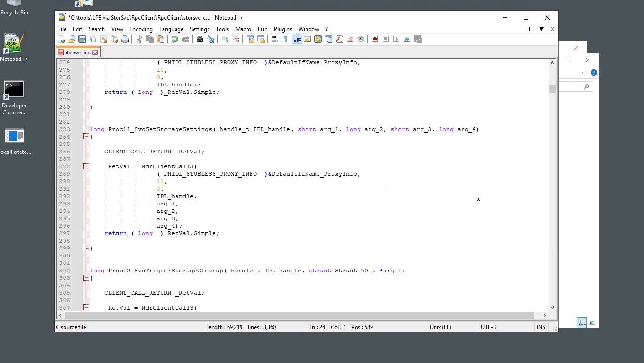Image resolution: width=644 pixels, height=363 pixels.
Task: Toggle the indent guide button
Action: click(x=297, y=39)
